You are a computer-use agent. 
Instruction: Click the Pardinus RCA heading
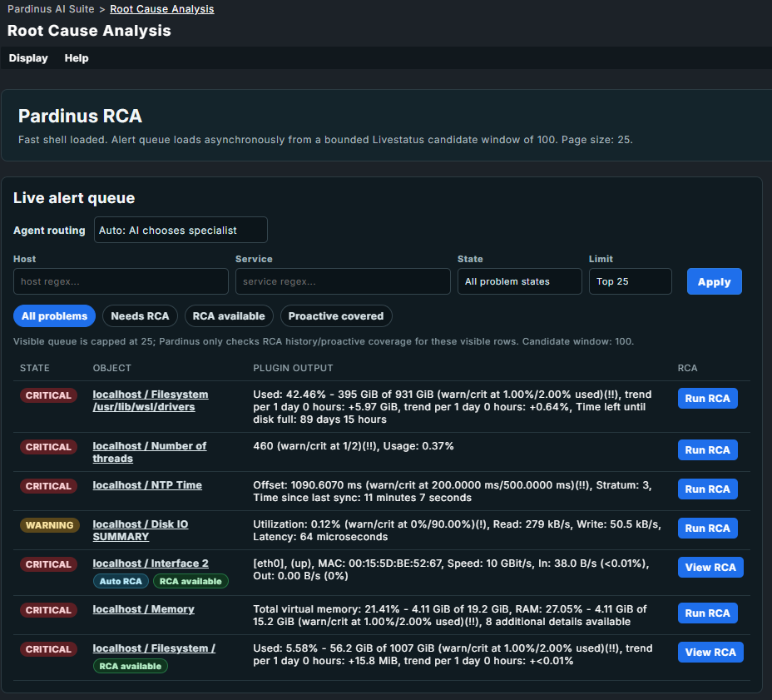80,116
